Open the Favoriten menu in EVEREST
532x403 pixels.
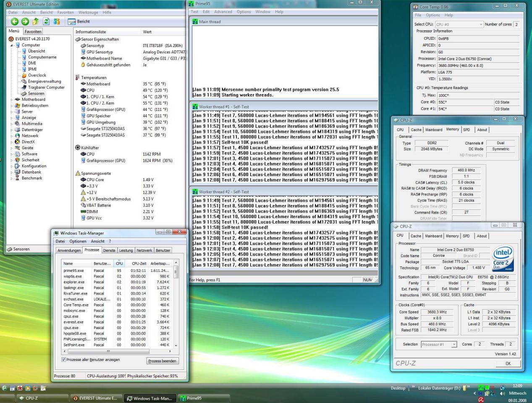tap(66, 13)
